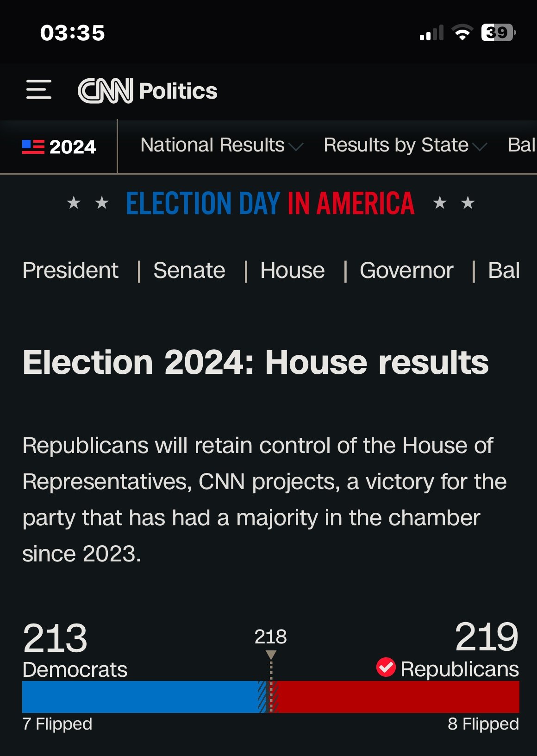The image size is (537, 756).
Task: Tap the battery indicator showing 39
Action: pyautogui.click(x=499, y=32)
